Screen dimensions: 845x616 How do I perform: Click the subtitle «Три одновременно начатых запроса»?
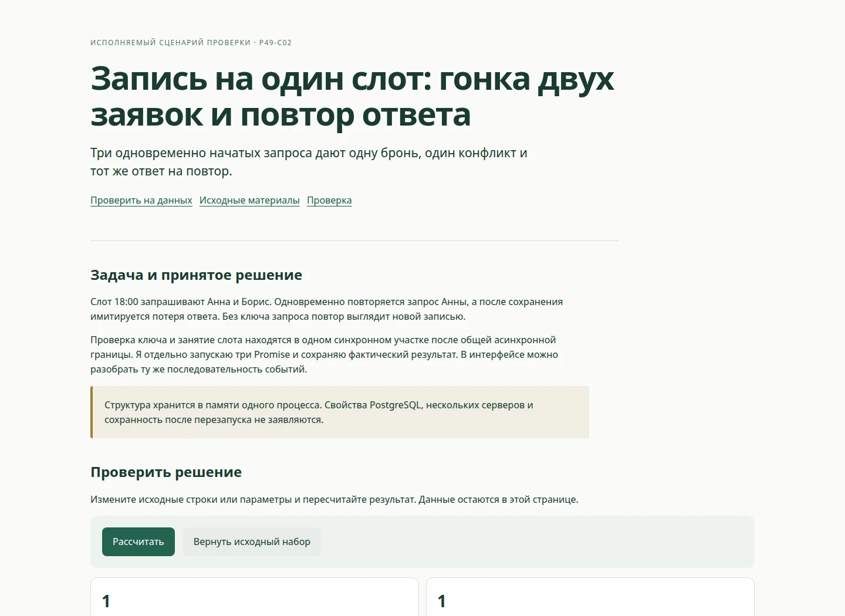[309, 162]
